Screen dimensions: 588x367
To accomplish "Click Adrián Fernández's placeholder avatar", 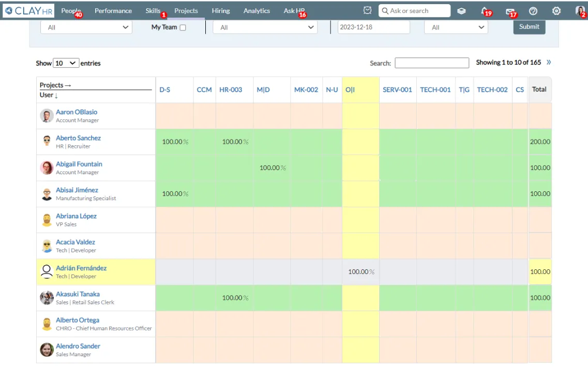I will [47, 272].
